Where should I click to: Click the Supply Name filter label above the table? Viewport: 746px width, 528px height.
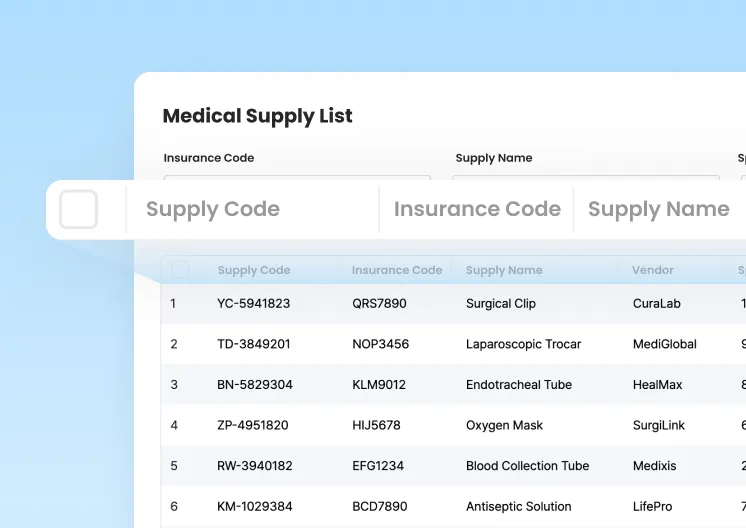pyautogui.click(x=493, y=158)
